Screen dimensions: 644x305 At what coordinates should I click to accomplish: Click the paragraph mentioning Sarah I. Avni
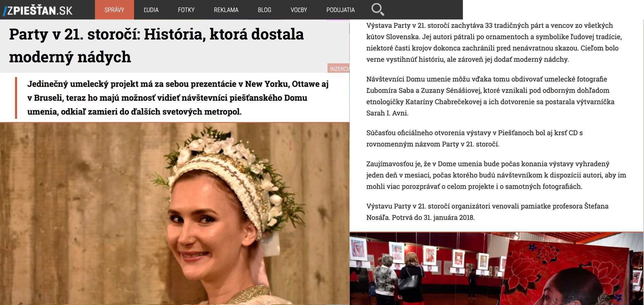pyautogui.click(x=490, y=96)
